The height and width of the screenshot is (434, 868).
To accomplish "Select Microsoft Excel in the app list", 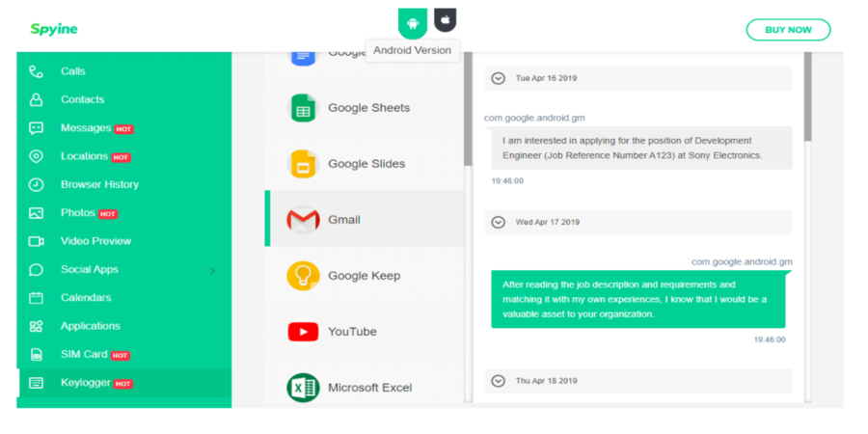I will (x=365, y=382).
